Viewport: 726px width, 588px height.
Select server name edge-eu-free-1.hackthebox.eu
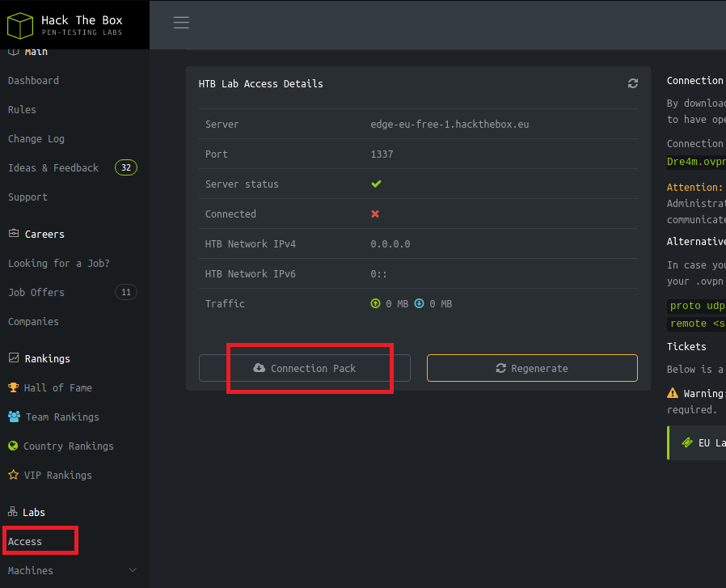coord(450,125)
